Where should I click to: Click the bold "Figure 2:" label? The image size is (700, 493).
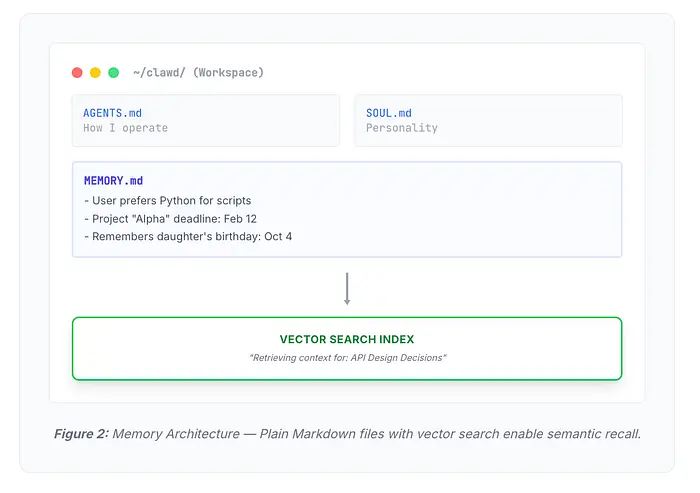(x=81, y=433)
